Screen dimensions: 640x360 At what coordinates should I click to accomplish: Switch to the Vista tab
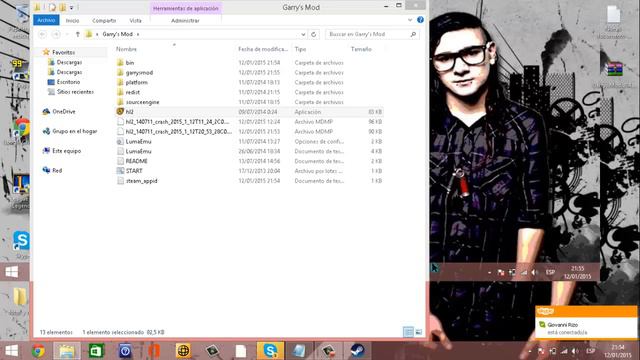coord(136,20)
